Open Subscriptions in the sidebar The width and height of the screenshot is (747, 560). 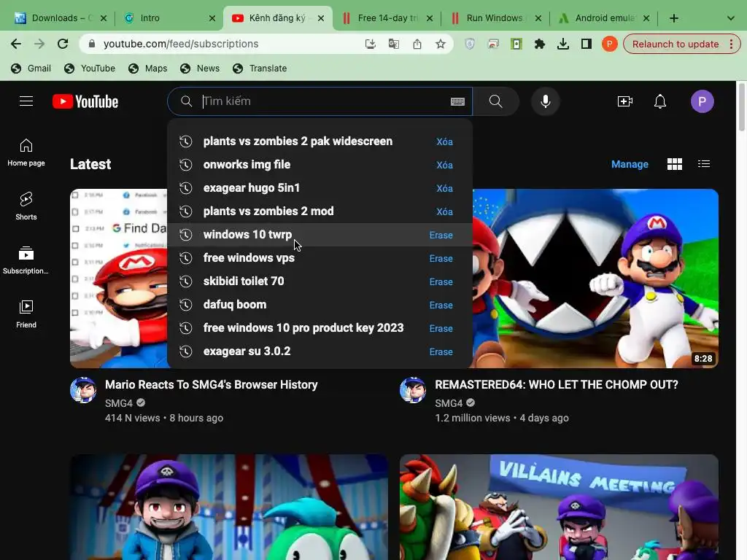[x=26, y=260]
